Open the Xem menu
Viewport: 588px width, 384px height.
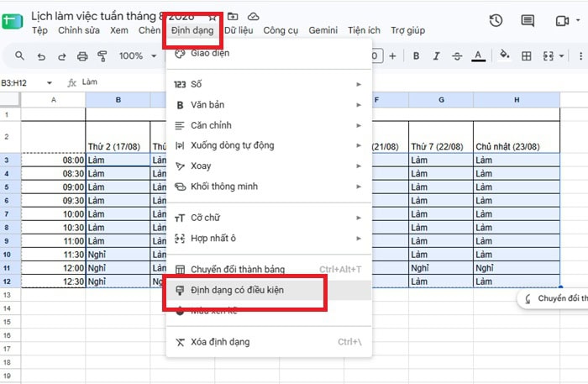pyautogui.click(x=119, y=30)
